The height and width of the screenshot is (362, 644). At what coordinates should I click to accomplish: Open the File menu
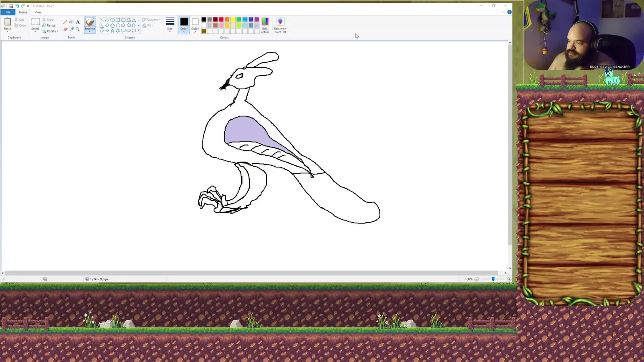click(x=8, y=12)
